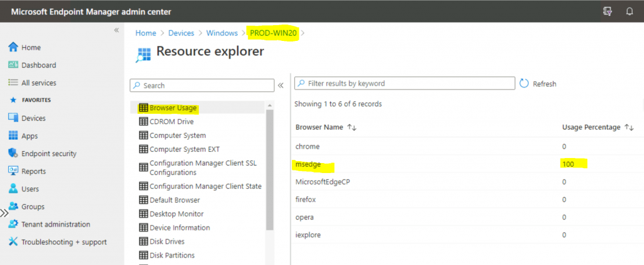Click the Refresh button label
The height and width of the screenshot is (265, 644).
(x=545, y=84)
